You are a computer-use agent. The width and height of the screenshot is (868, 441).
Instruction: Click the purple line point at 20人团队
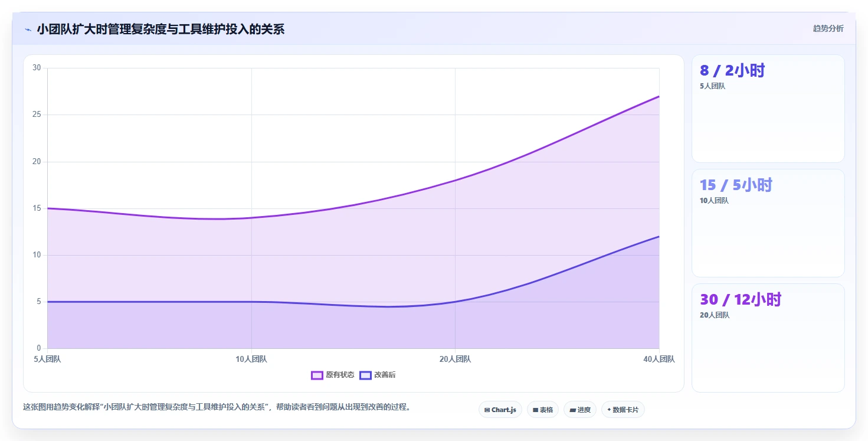point(455,180)
